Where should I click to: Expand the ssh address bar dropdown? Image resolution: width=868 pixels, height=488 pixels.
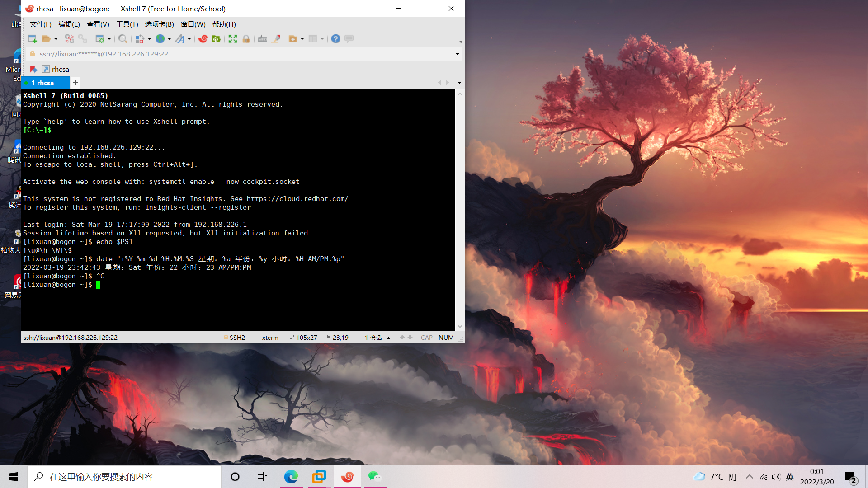457,54
